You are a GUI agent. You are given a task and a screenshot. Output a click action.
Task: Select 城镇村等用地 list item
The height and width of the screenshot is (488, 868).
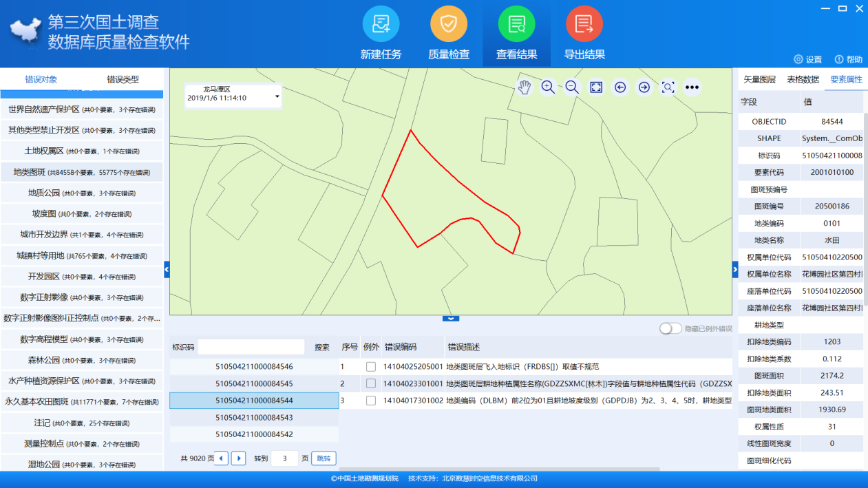[x=81, y=255]
